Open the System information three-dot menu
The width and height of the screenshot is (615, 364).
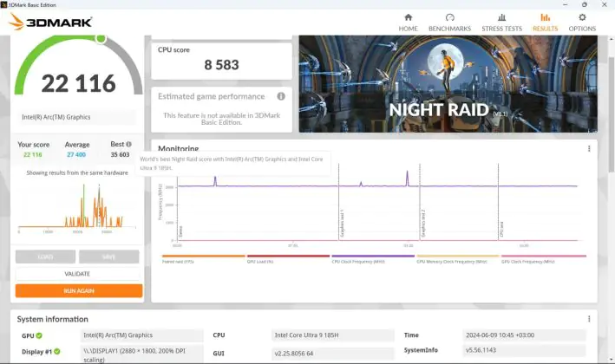click(589, 319)
